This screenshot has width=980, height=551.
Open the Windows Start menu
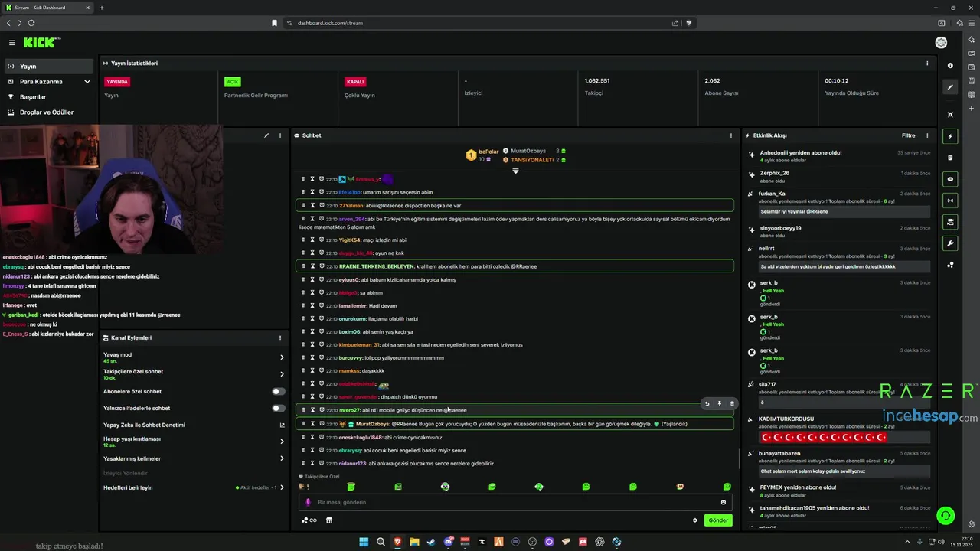tap(364, 542)
